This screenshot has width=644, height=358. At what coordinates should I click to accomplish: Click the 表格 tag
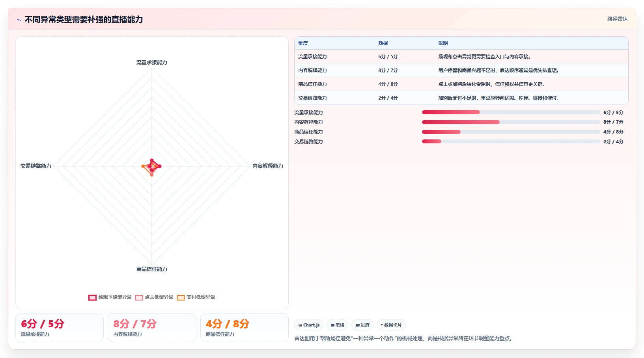coord(337,325)
